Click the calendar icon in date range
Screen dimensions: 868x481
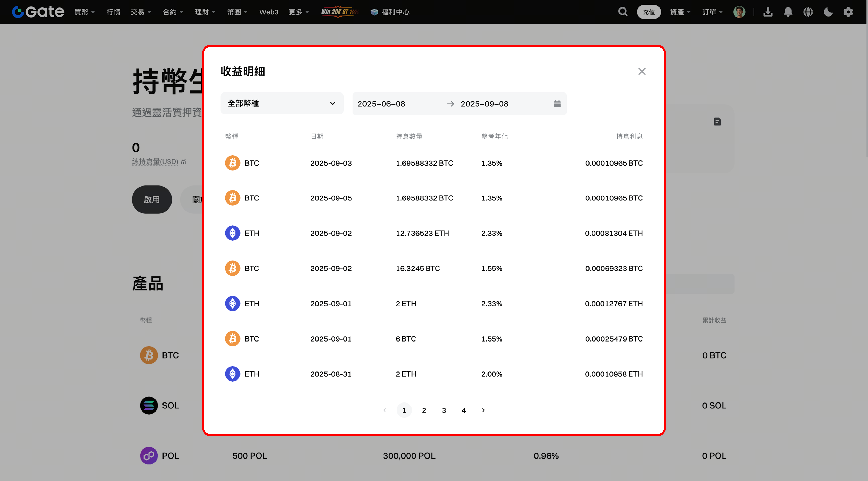(x=557, y=104)
